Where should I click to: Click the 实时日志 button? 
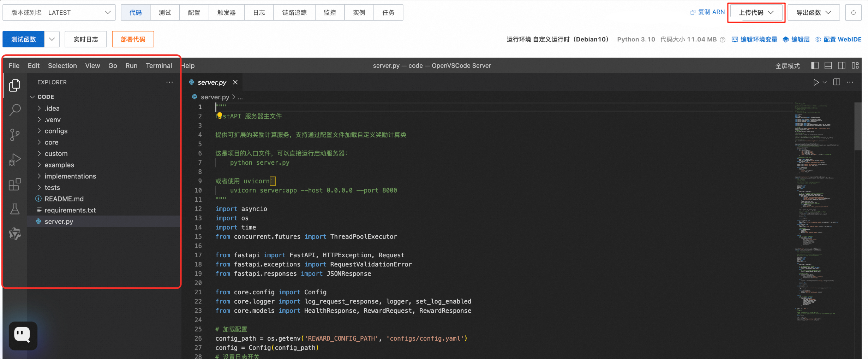click(x=86, y=39)
